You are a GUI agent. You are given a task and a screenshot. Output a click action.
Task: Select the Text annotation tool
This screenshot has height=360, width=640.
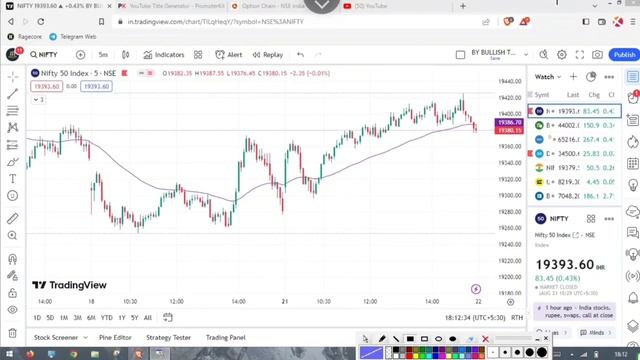[13, 179]
